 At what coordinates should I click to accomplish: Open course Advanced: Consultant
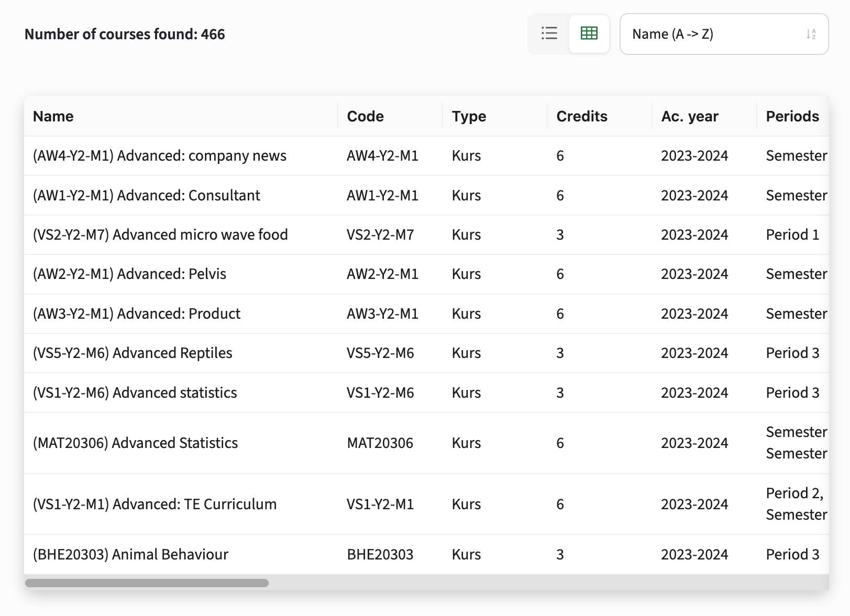coord(147,195)
